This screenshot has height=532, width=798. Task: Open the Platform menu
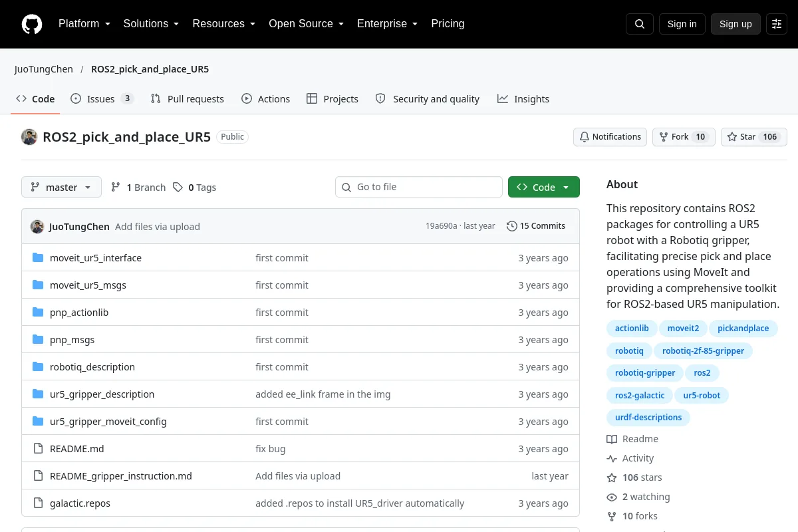pyautogui.click(x=84, y=24)
